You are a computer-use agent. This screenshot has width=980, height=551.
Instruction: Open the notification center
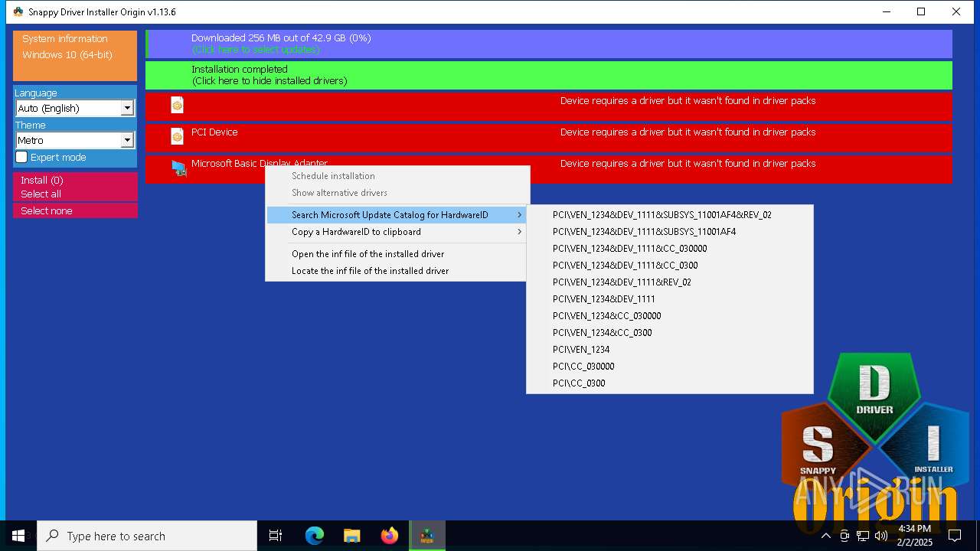pyautogui.click(x=955, y=536)
